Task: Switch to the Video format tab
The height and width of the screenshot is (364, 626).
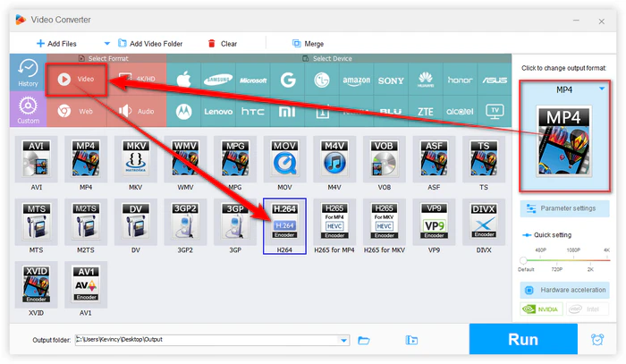Action: (77, 79)
